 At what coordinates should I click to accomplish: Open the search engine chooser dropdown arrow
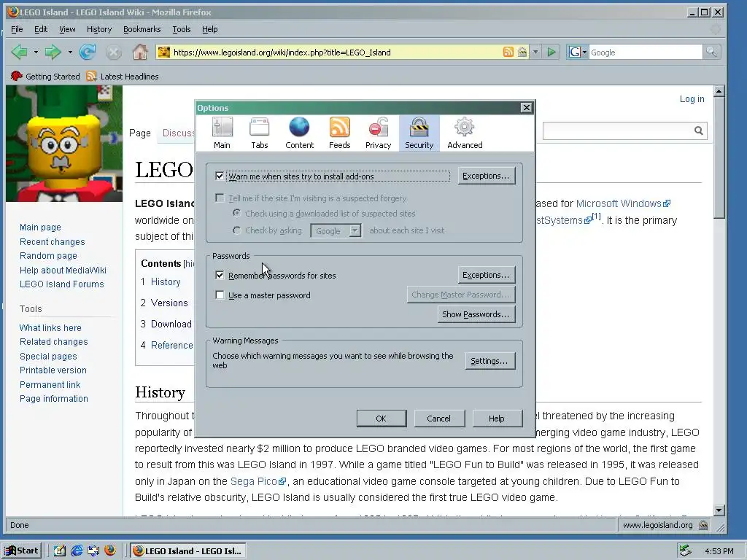coord(584,52)
